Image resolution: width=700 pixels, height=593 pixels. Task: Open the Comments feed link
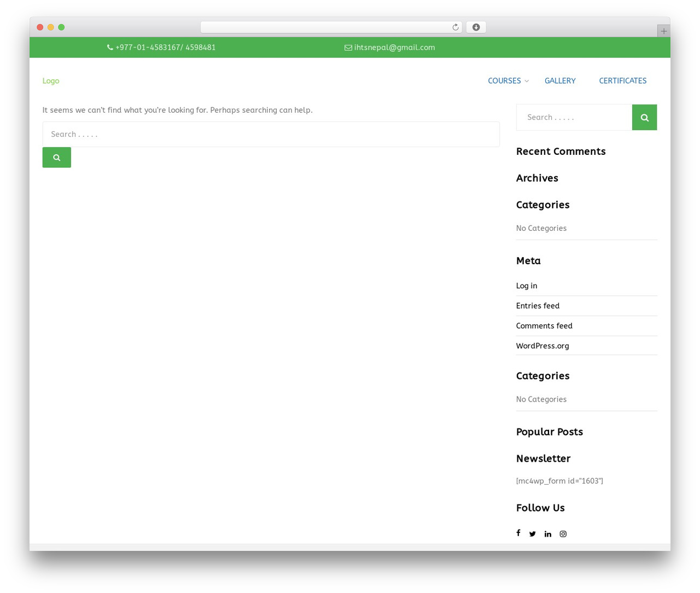(544, 326)
